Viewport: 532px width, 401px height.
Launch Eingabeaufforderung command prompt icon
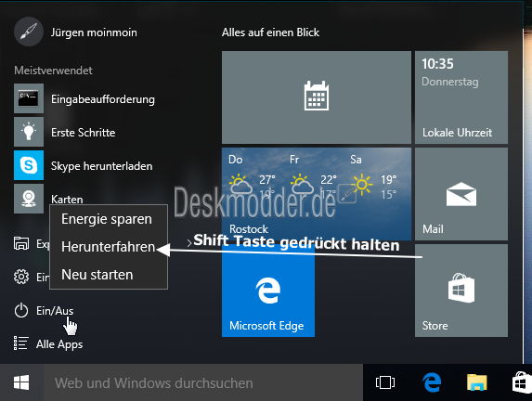click(29, 98)
